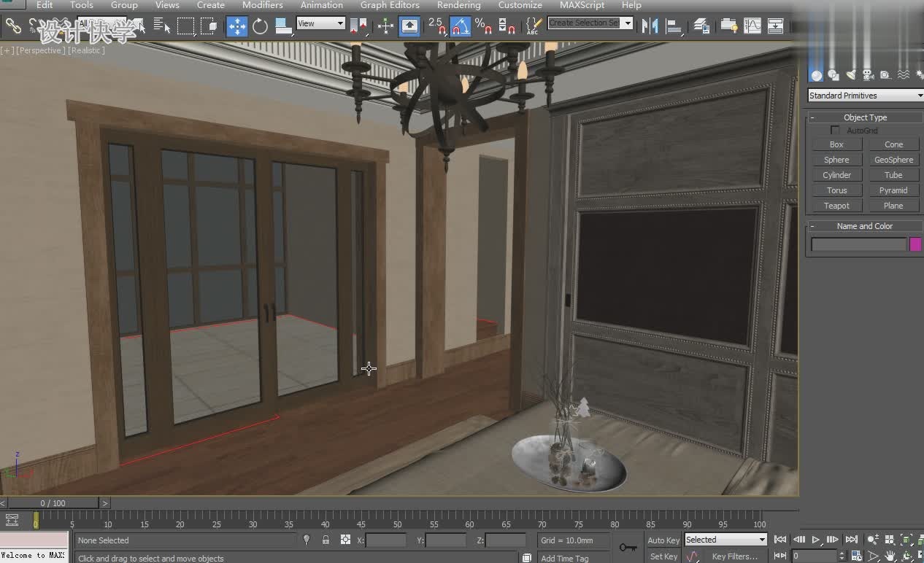Open the Layer Manager icon
Image resolution: width=924 pixels, height=563 pixels.
[x=701, y=27]
